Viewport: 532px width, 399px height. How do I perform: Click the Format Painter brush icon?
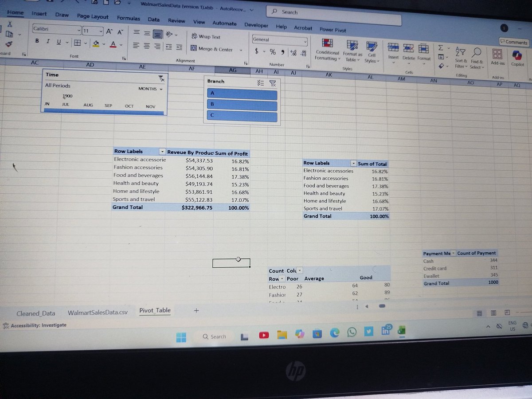click(x=9, y=43)
